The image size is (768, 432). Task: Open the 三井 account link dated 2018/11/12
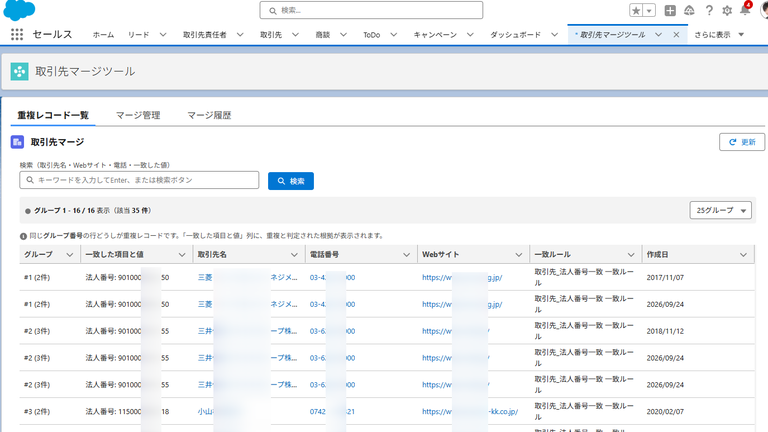(x=247, y=331)
